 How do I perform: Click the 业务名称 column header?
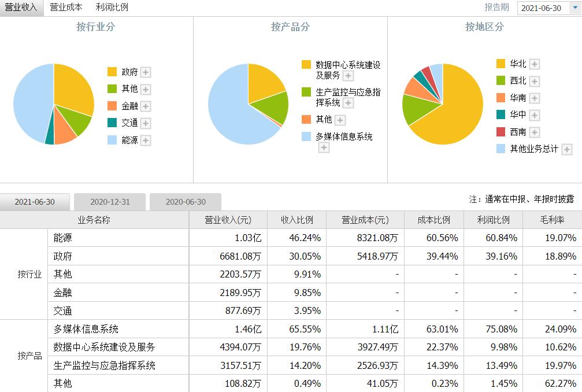pos(94,220)
